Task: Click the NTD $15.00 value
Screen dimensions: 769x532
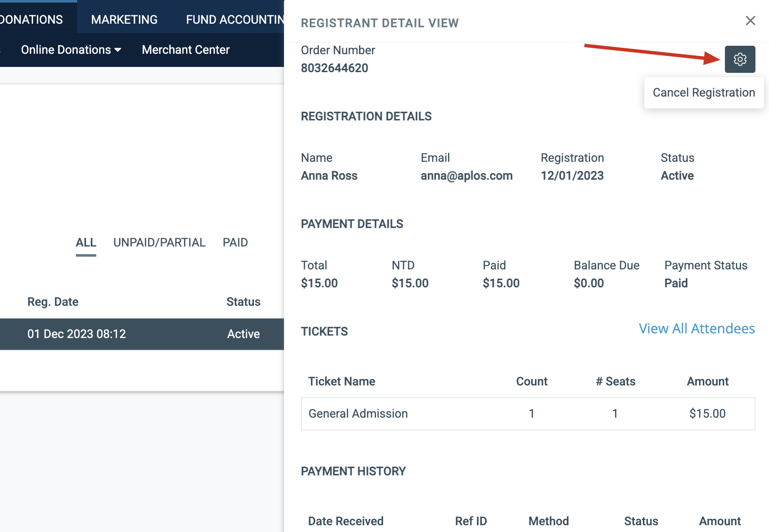Action: point(410,283)
